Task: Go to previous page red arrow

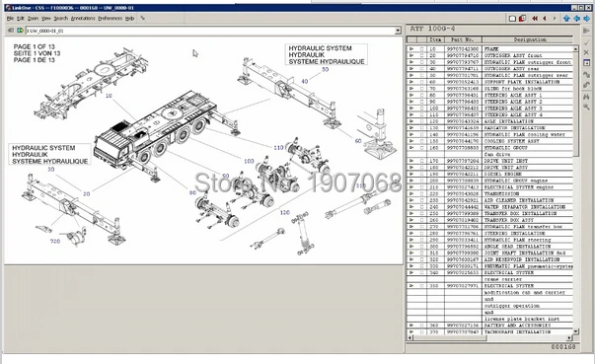Action: (x=545, y=18)
